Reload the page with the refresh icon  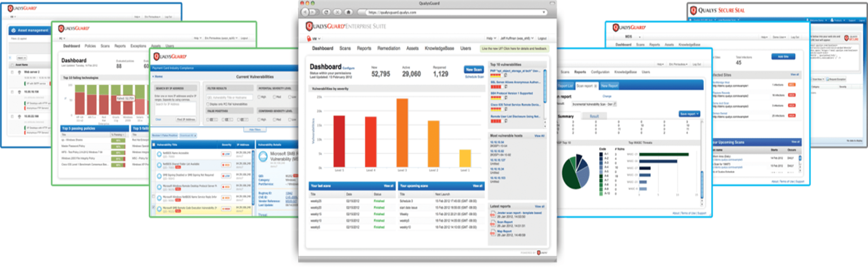(326, 12)
